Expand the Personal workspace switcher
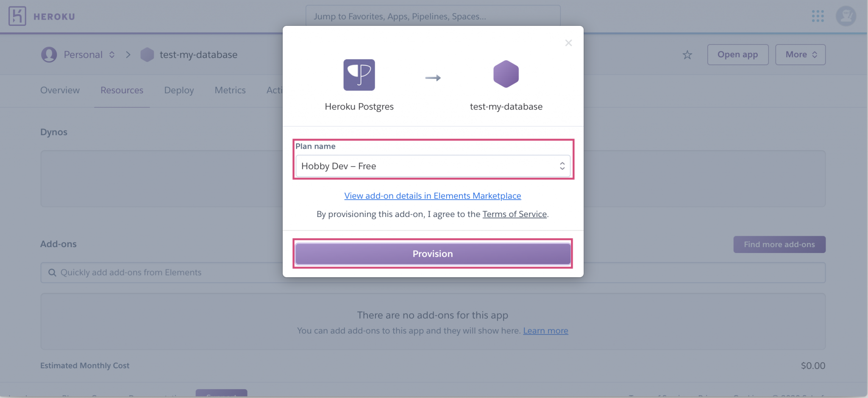 (x=112, y=54)
